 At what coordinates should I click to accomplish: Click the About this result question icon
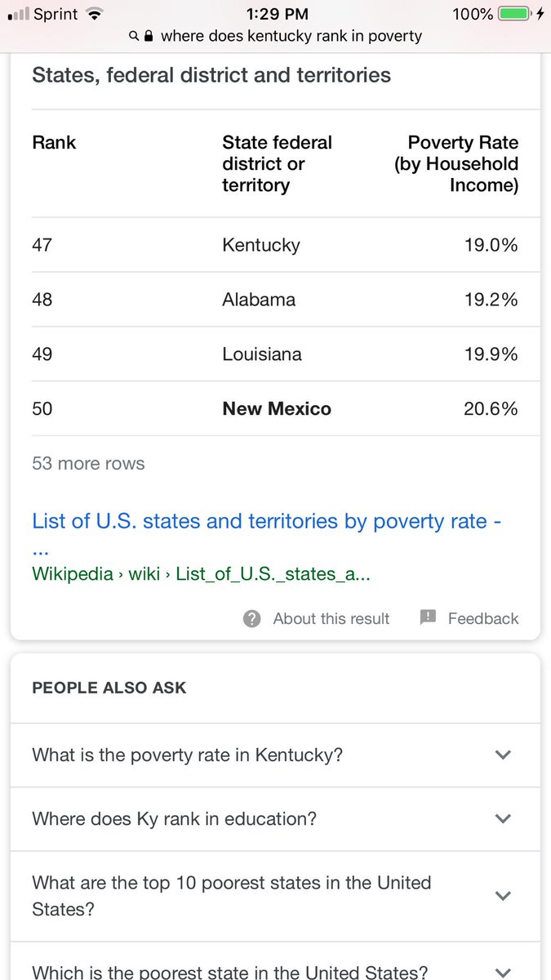coord(252,618)
